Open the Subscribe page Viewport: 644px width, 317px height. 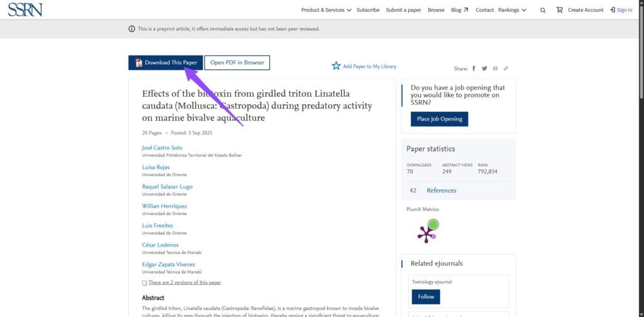pos(367,10)
